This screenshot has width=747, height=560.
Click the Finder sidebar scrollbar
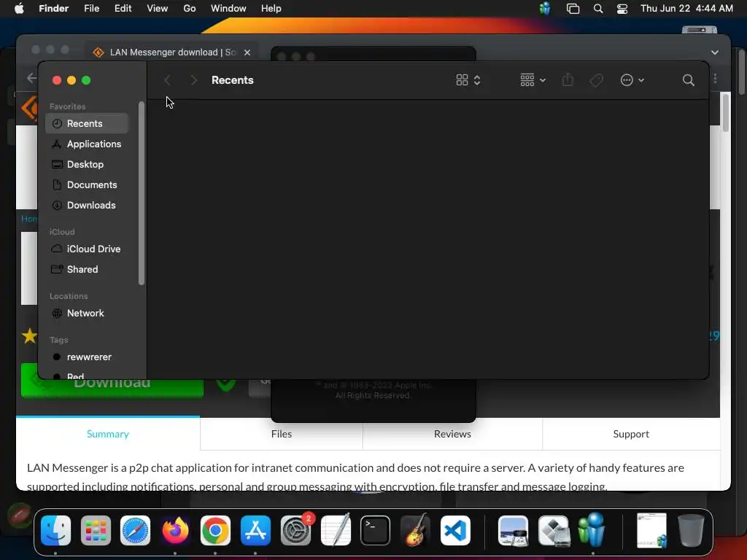click(141, 192)
